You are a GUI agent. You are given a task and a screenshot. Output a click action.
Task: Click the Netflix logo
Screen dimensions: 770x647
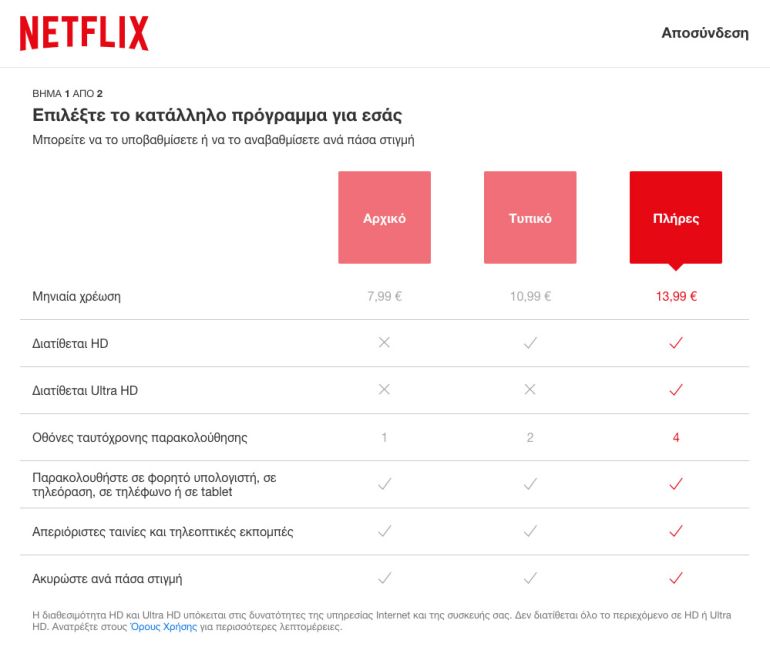84,33
